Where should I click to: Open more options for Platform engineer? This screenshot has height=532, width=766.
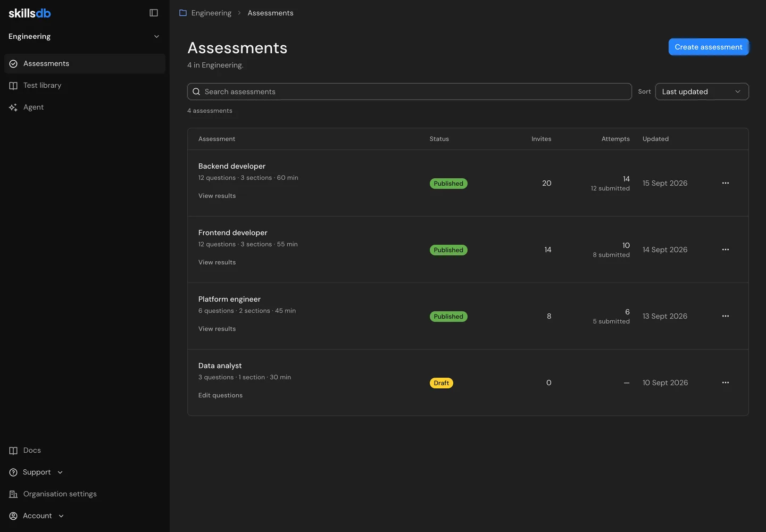pyautogui.click(x=726, y=316)
